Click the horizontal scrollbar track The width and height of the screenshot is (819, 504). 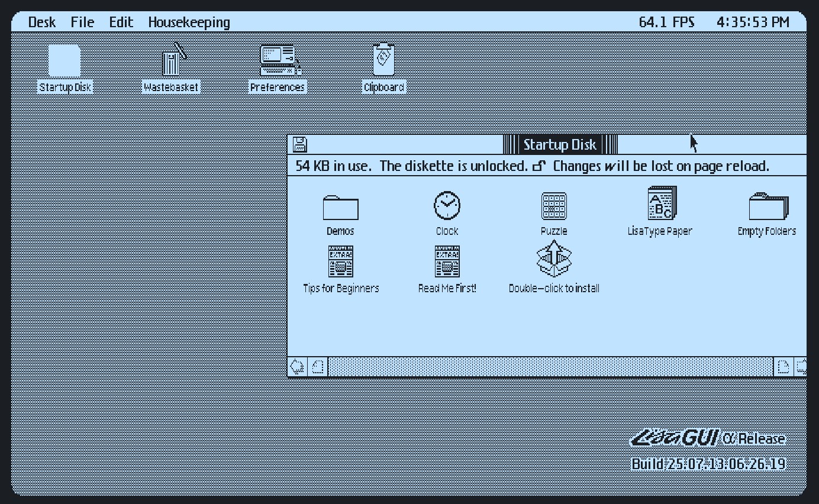(x=551, y=367)
